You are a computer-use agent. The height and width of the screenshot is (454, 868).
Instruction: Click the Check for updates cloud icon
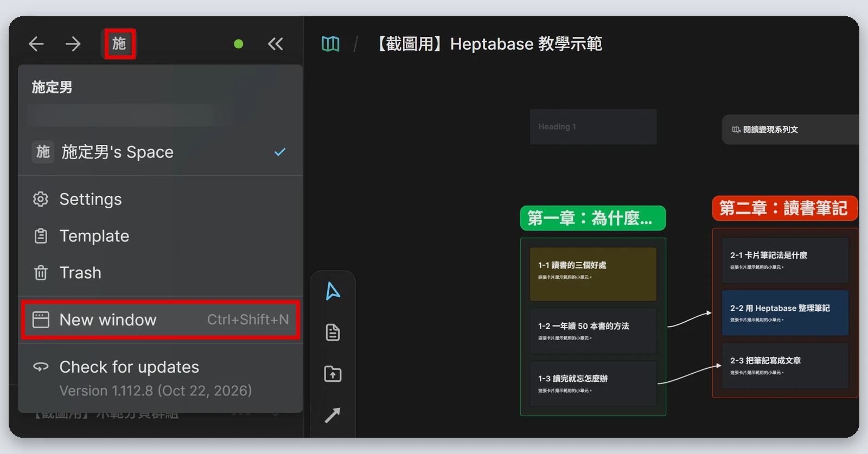pos(41,367)
